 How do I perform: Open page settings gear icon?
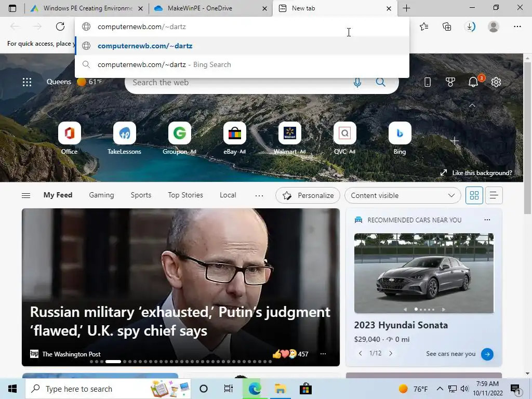coord(496,82)
